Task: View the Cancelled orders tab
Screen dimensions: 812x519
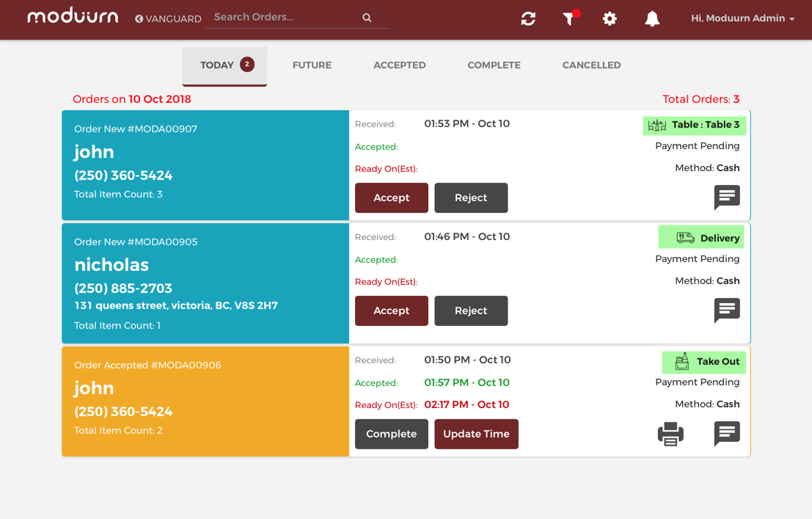Action: 591,65
